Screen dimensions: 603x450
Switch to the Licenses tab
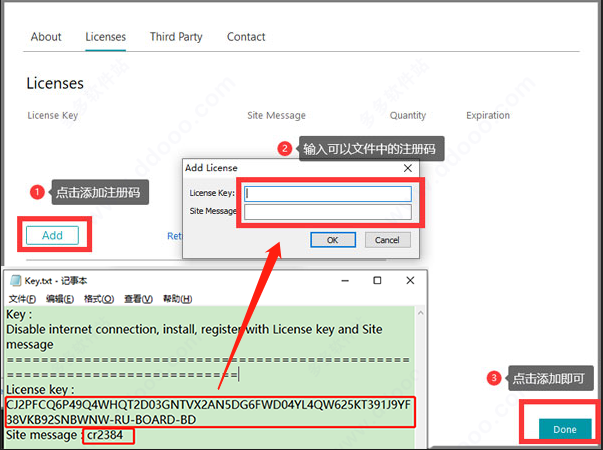(106, 37)
